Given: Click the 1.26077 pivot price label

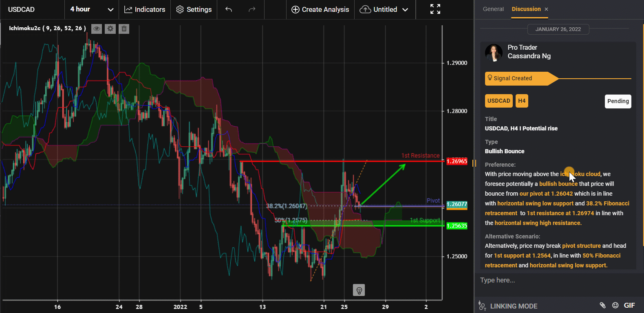Looking at the screenshot, I should click(457, 204).
